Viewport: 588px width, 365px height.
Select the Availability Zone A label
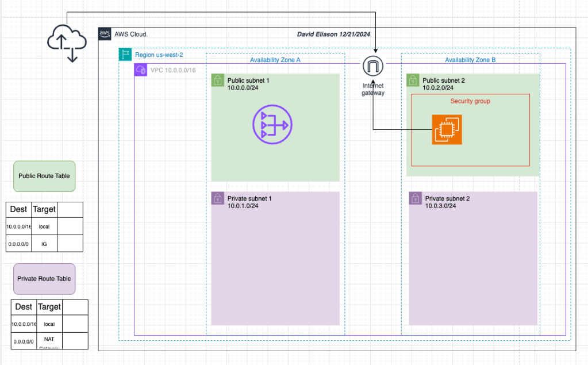275,60
